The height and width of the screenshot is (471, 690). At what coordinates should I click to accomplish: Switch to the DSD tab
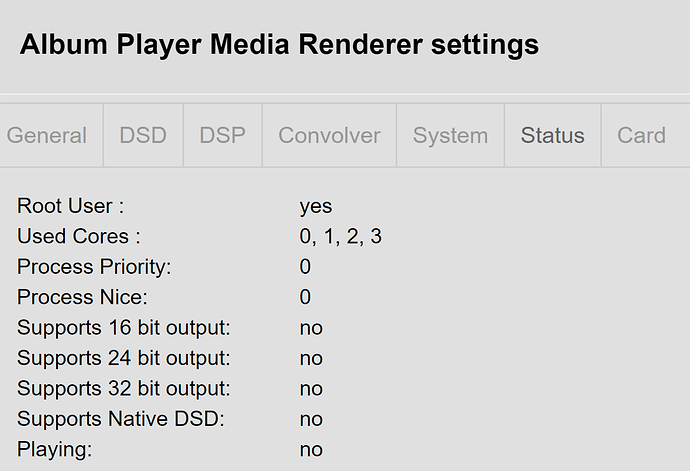tap(143, 135)
